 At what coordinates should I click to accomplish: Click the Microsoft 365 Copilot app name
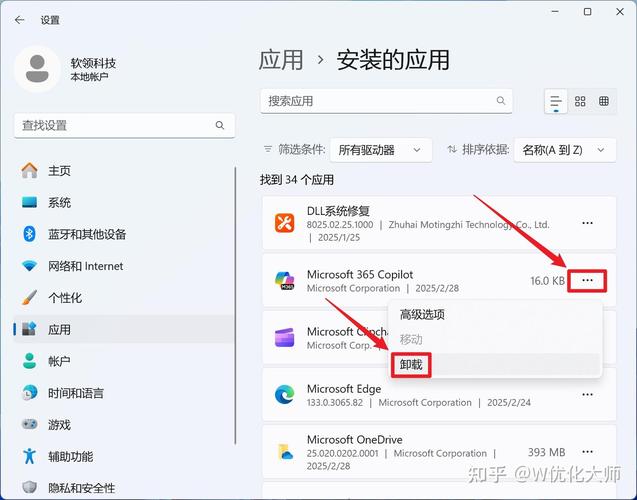coord(360,275)
